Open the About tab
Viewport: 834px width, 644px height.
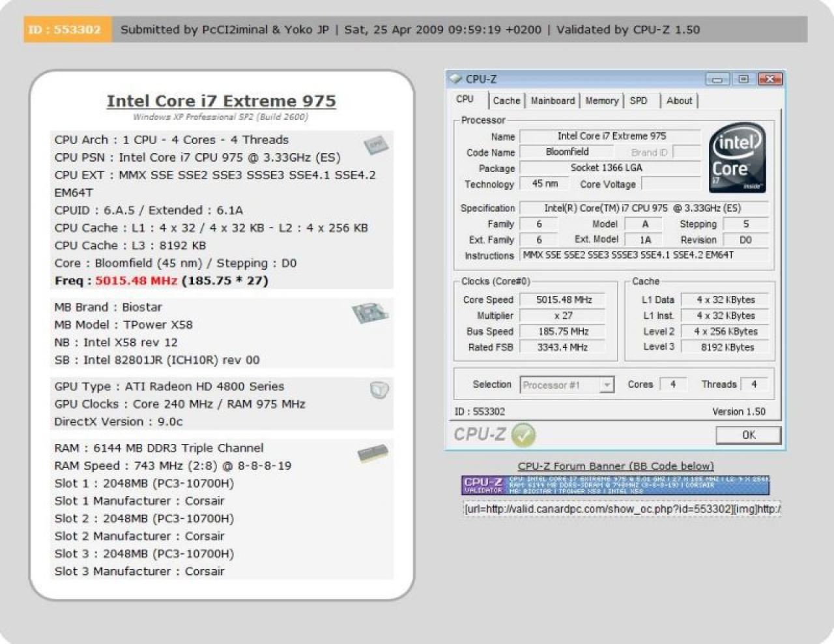(679, 100)
